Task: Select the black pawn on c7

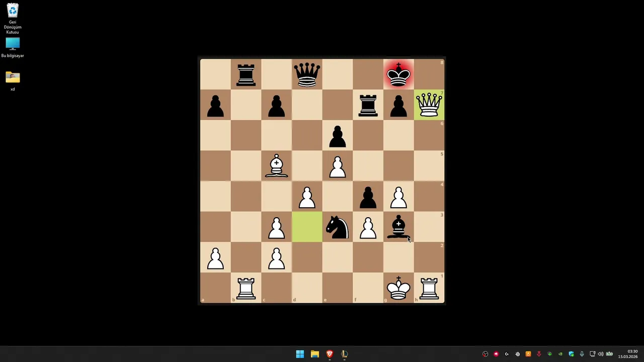Action: coord(276,105)
